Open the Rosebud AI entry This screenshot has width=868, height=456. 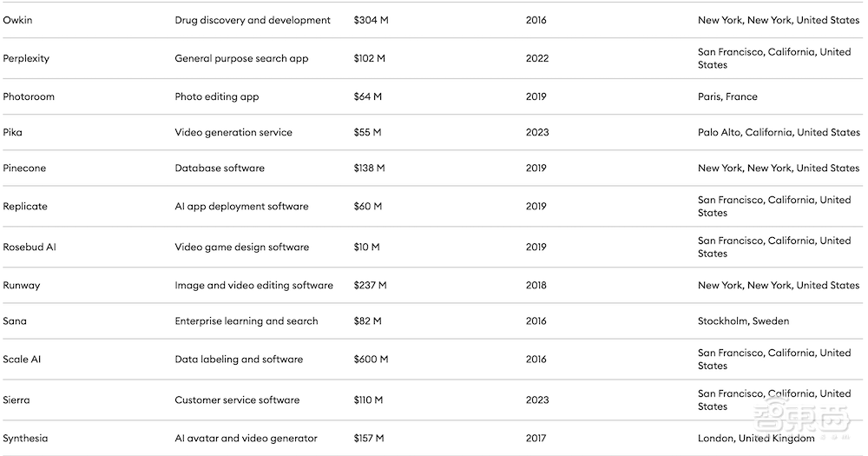(30, 247)
